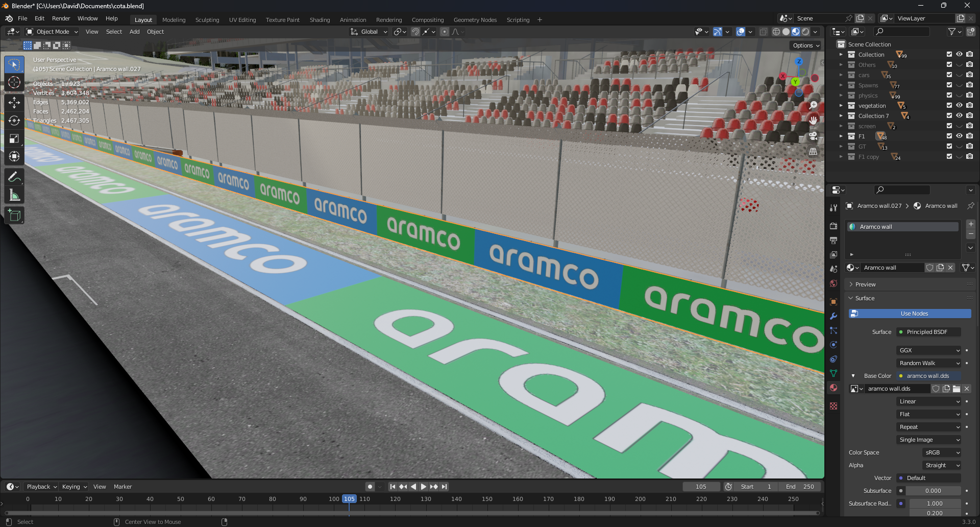Hide the F1 collection in viewport
The height and width of the screenshot is (527, 980).
[960, 136]
